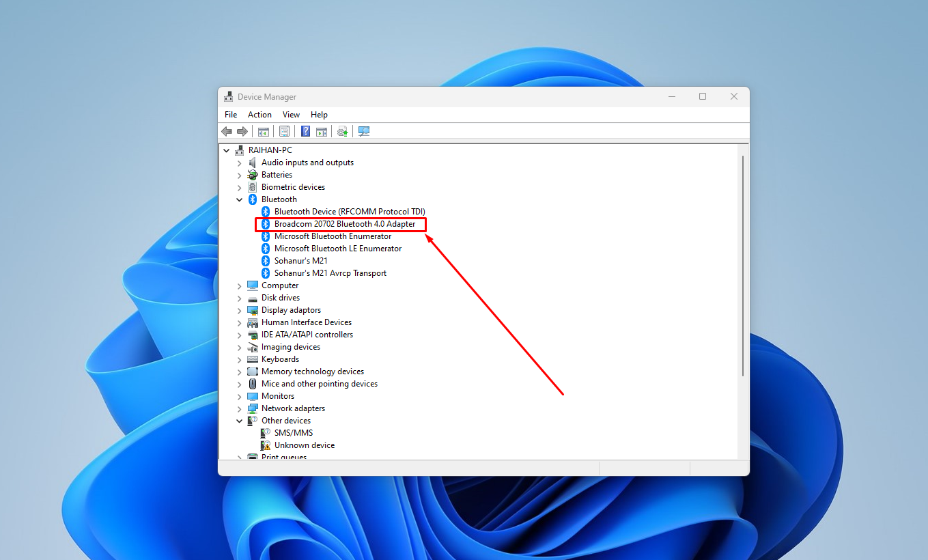Select the Sohanur's M21 device
The image size is (928, 560).
(301, 261)
